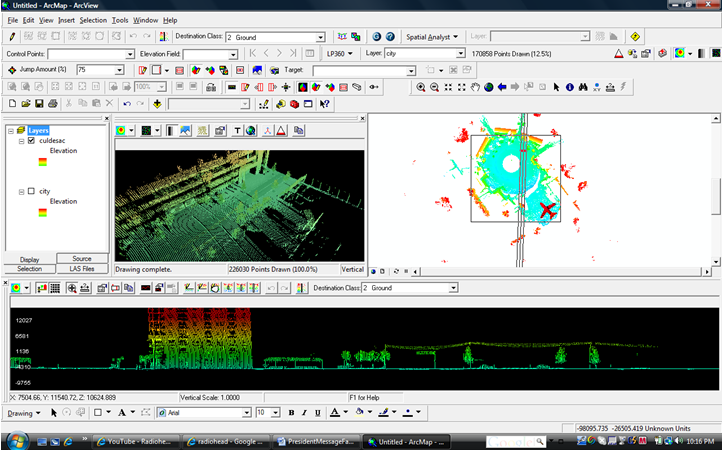722x451 pixels.
Task: Open PresidentMessage taskbar document
Action: pyautogui.click(x=316, y=441)
